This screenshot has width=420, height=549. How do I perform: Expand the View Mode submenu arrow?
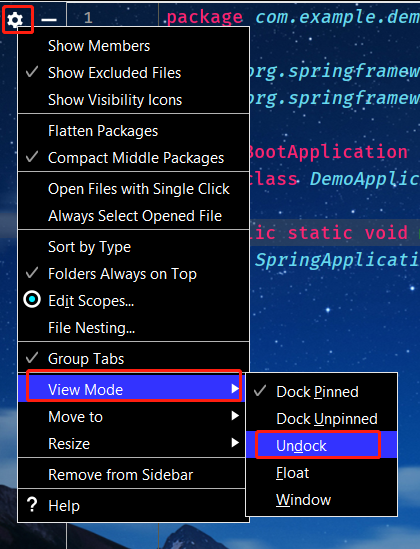point(235,389)
